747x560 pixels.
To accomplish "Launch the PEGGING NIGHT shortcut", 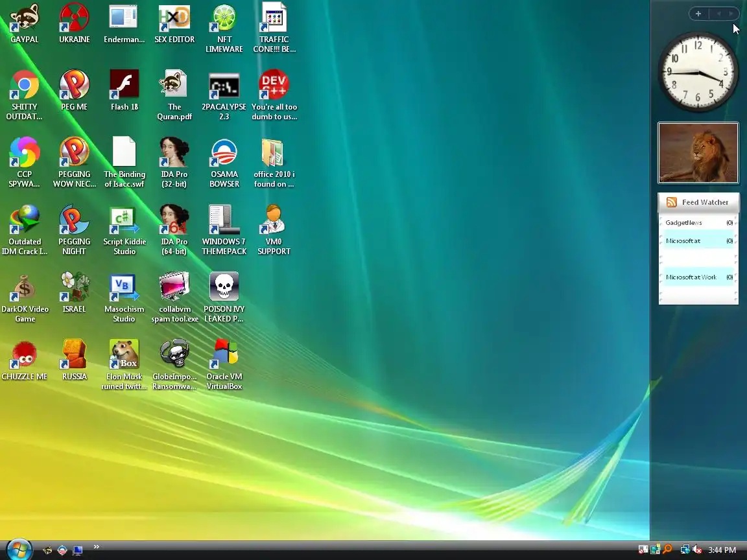I will (75, 230).
